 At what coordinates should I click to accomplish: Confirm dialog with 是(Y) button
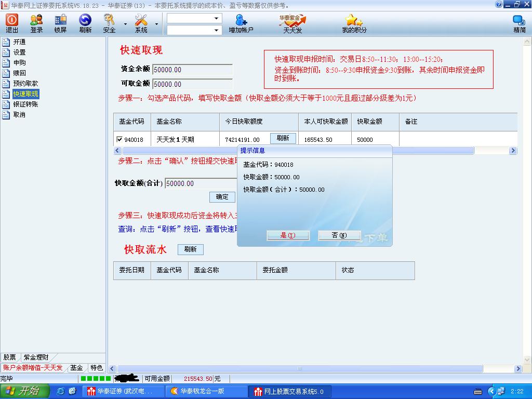click(288, 235)
